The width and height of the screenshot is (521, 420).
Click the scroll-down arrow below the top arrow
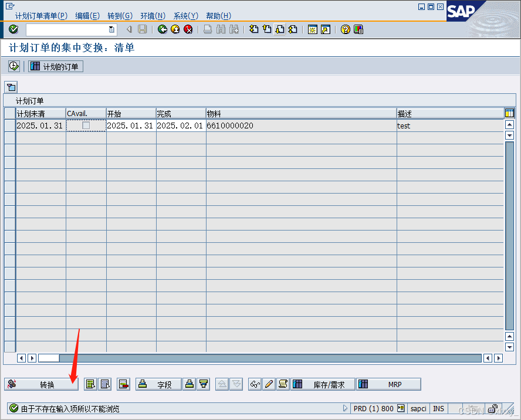click(x=509, y=136)
